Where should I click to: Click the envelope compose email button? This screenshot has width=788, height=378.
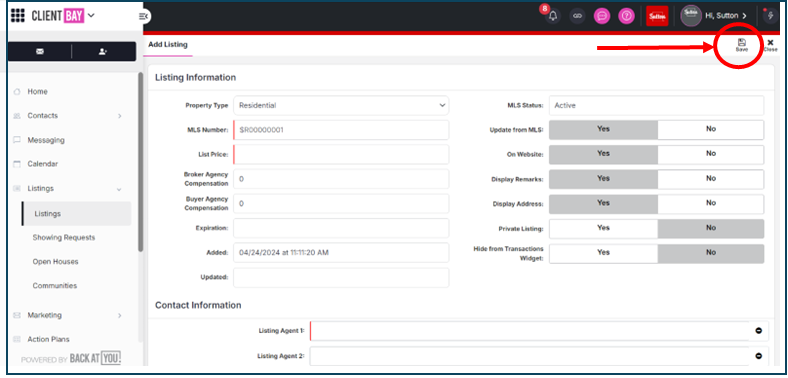pyautogui.click(x=40, y=51)
